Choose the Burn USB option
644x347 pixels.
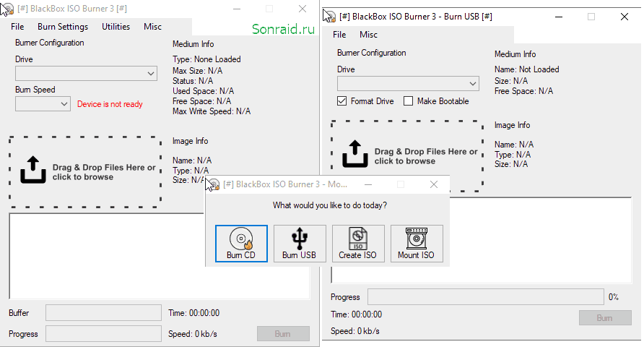[300, 244]
